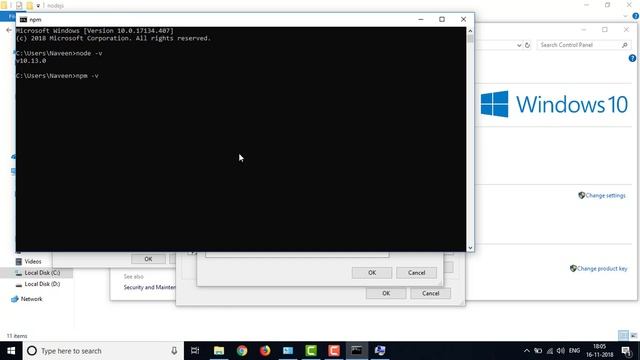The image size is (640, 360).
Task: Click the cmd icon in npm title bar
Action: tap(23, 20)
